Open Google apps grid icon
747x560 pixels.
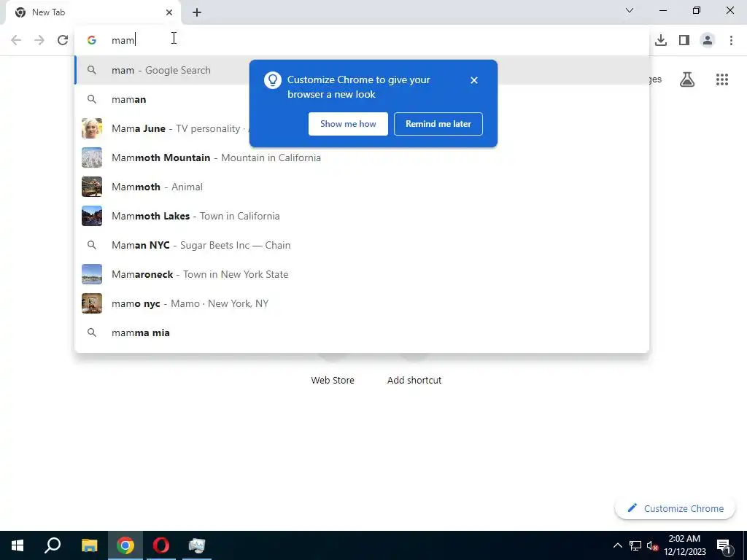[x=722, y=79]
